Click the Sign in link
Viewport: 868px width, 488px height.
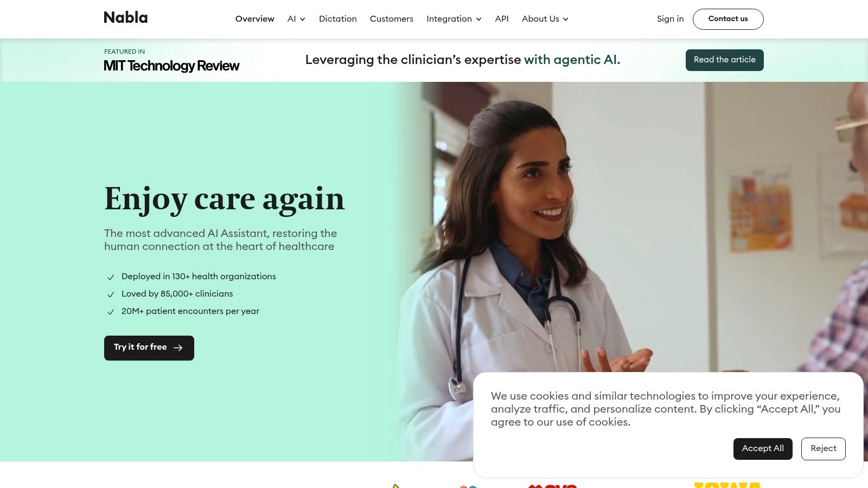pos(671,19)
